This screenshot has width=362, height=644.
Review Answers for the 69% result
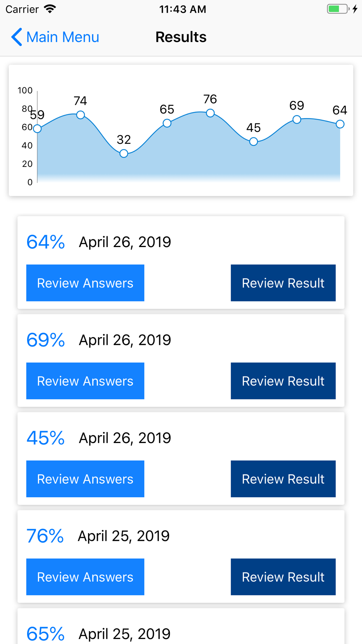[x=85, y=381]
